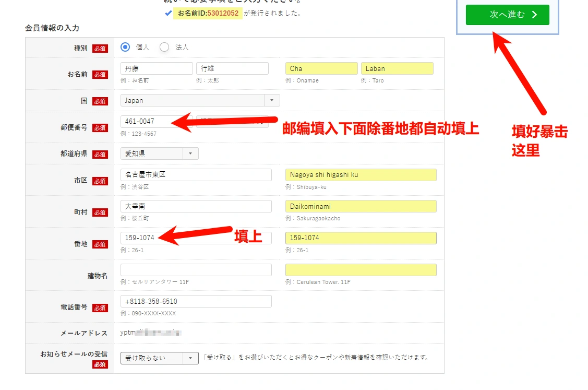
Task: Click the 例：セルリアンタワー 11F hint text
Action: pos(155,282)
